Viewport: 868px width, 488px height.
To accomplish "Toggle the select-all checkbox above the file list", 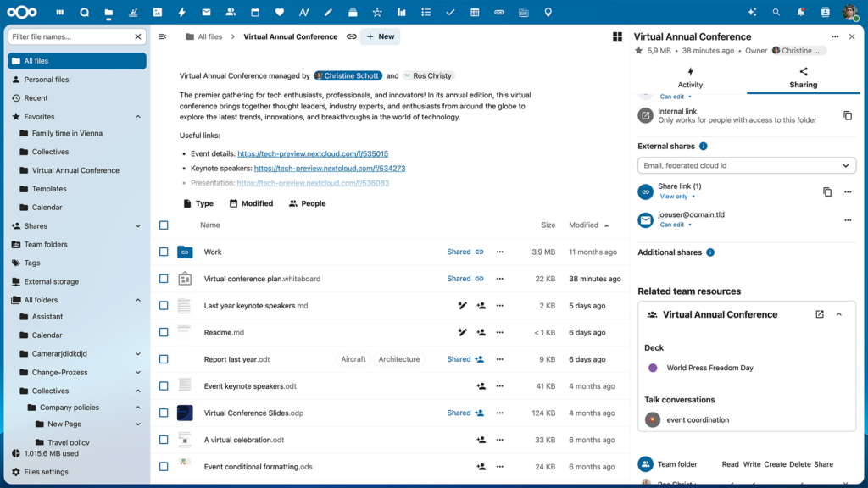I will [x=164, y=225].
